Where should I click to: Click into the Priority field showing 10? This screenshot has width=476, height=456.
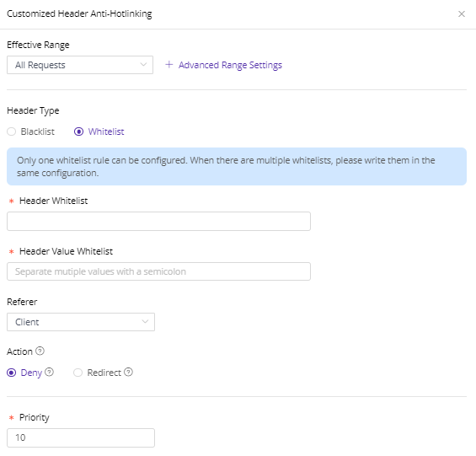81,437
